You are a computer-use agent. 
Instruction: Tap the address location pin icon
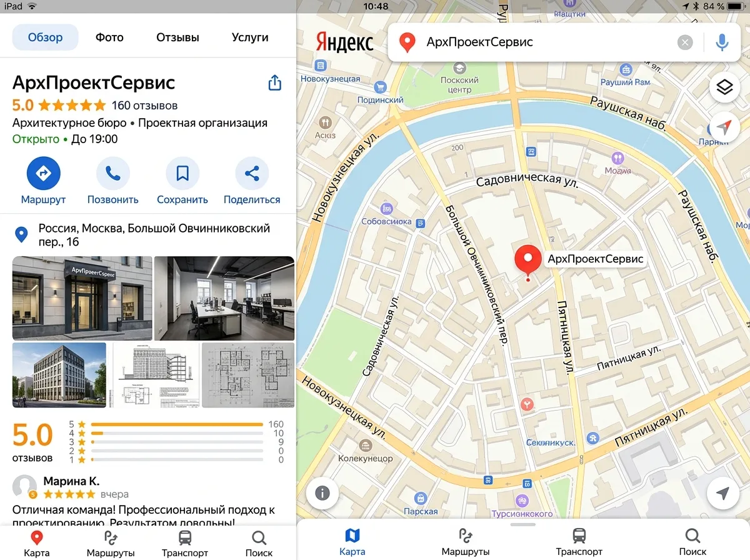click(x=21, y=235)
